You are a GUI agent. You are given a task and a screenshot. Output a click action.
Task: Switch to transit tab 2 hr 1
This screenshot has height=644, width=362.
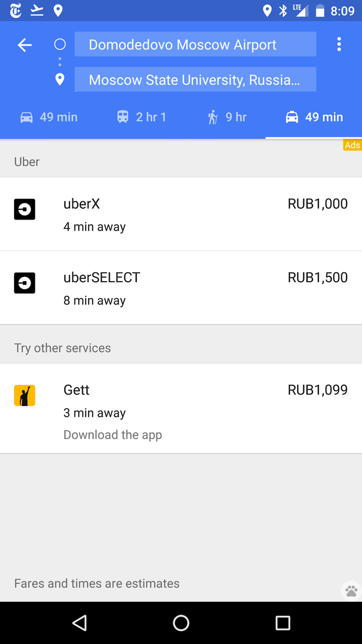[x=142, y=117]
